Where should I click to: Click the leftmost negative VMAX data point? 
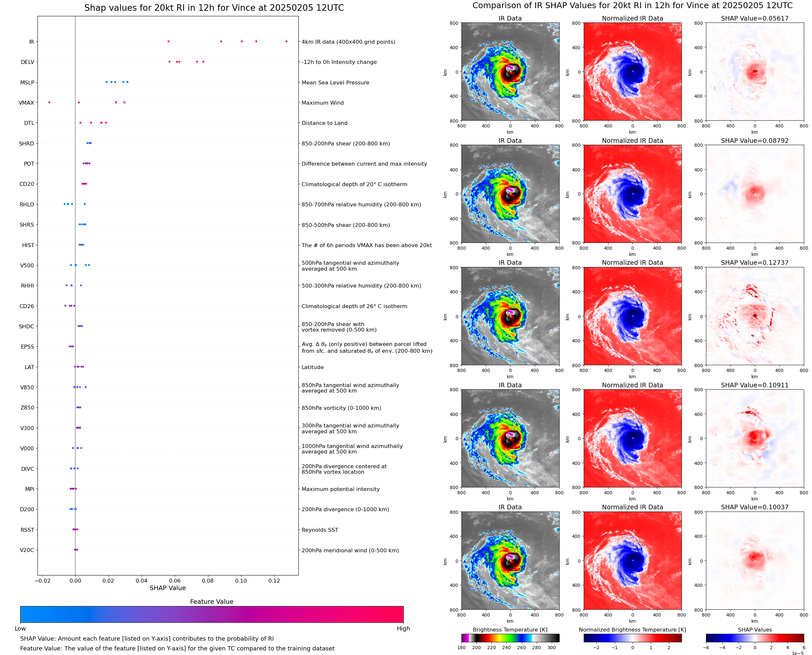point(49,102)
